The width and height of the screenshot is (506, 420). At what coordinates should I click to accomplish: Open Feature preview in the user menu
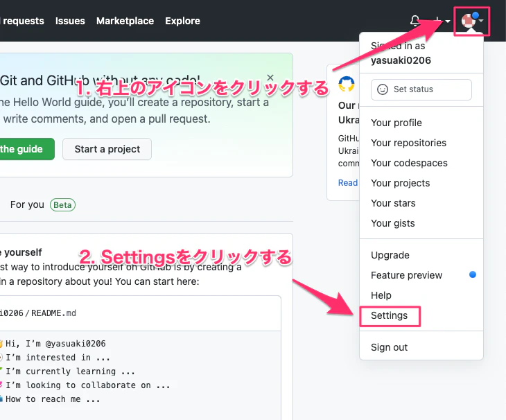tap(406, 275)
